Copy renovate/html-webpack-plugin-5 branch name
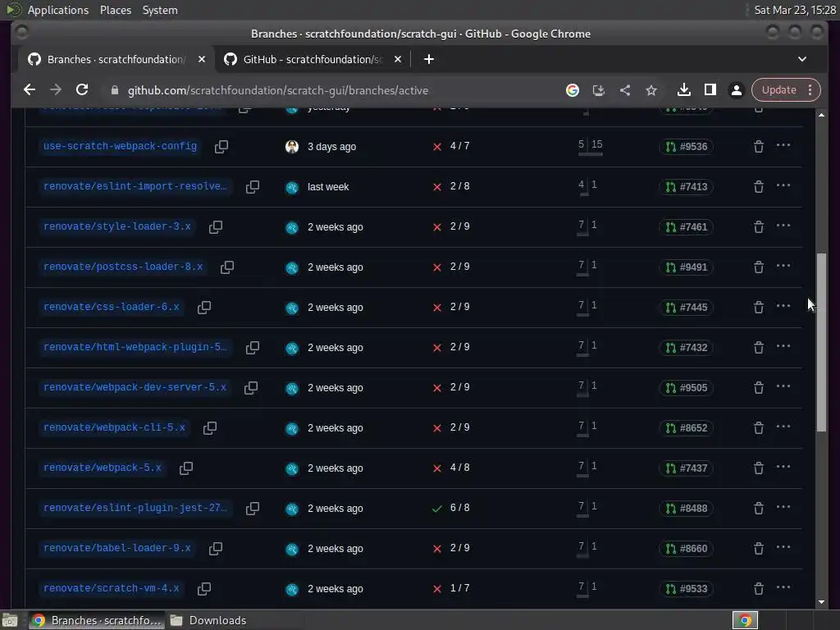 point(253,347)
